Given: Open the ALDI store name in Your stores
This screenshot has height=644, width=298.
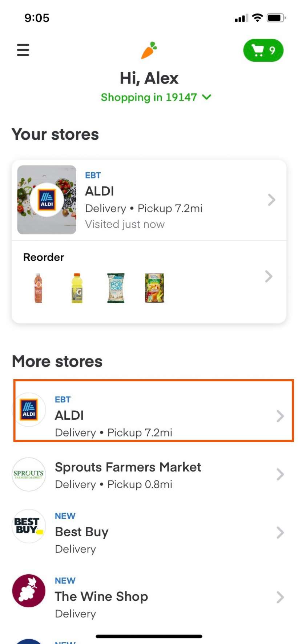Looking at the screenshot, I should coord(100,191).
